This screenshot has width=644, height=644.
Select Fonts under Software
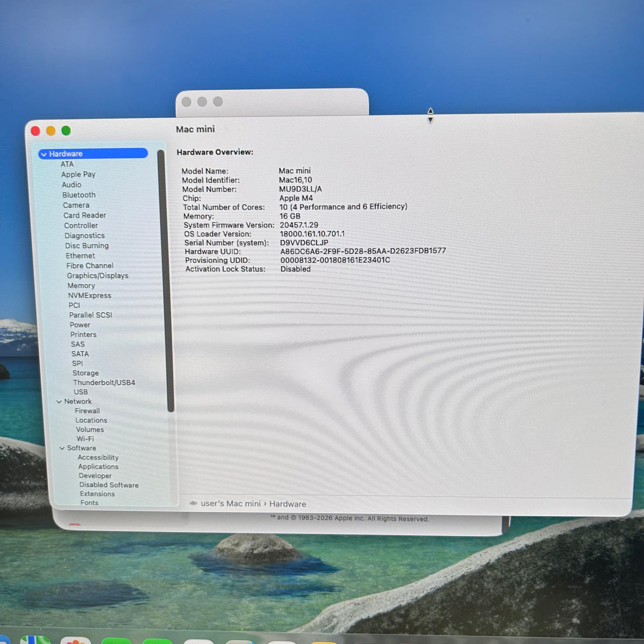(x=89, y=503)
